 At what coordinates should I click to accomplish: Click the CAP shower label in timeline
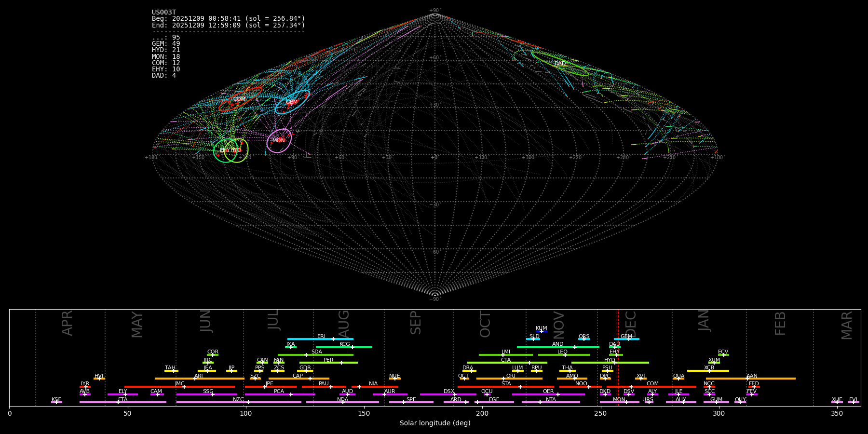pyautogui.click(x=298, y=376)
